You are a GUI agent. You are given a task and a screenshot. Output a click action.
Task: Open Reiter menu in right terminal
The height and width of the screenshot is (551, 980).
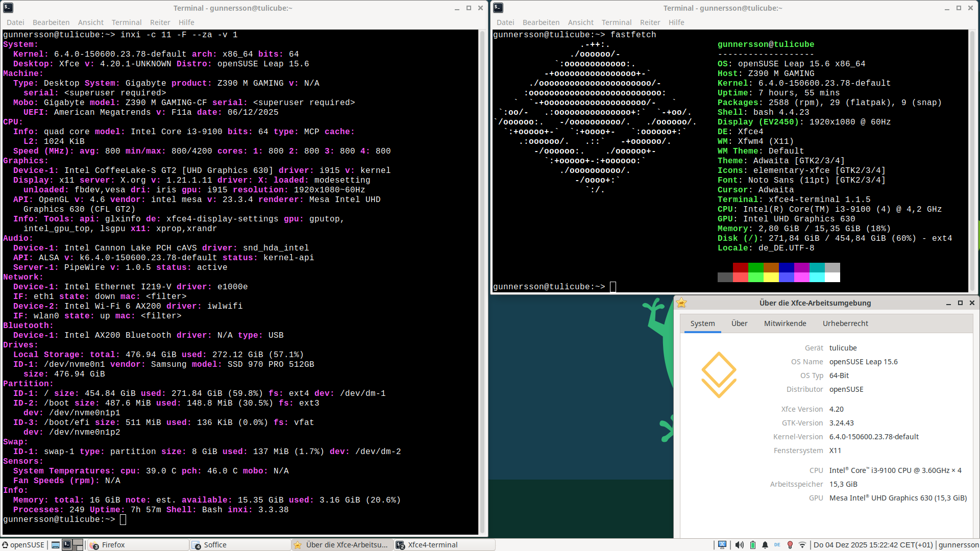[x=650, y=22]
